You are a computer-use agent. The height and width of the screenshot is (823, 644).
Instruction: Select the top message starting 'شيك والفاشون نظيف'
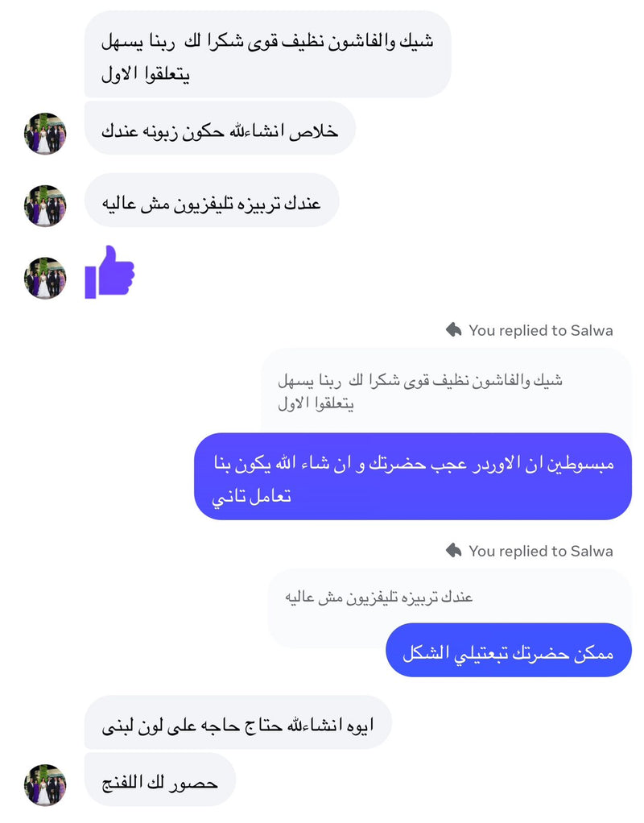[268, 54]
